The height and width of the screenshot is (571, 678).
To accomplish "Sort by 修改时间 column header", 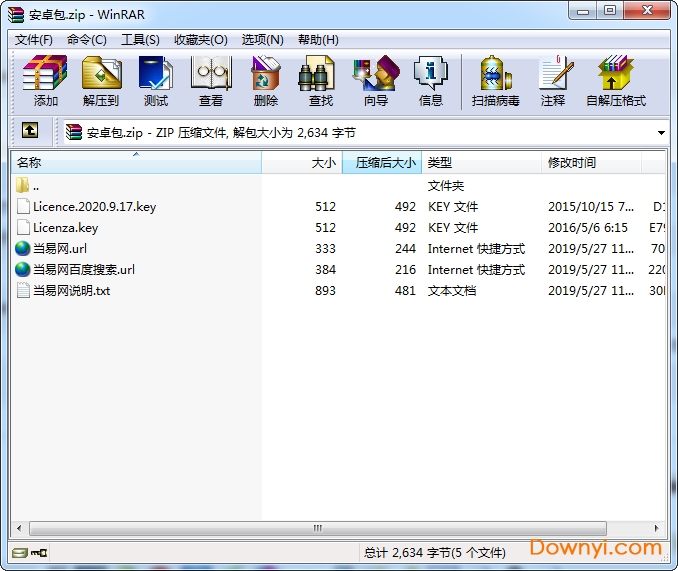I will [590, 162].
